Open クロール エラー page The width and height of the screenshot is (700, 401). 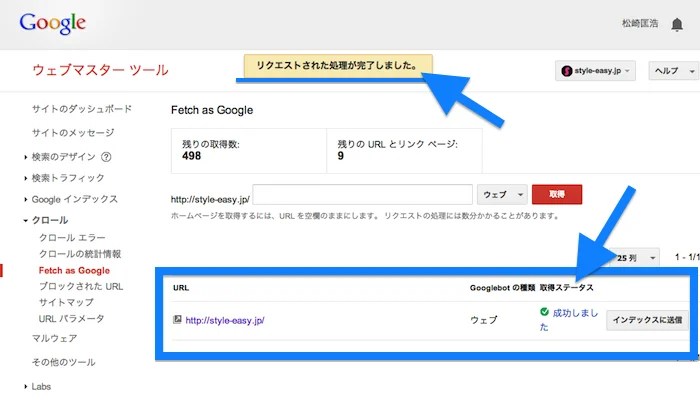click(x=72, y=238)
